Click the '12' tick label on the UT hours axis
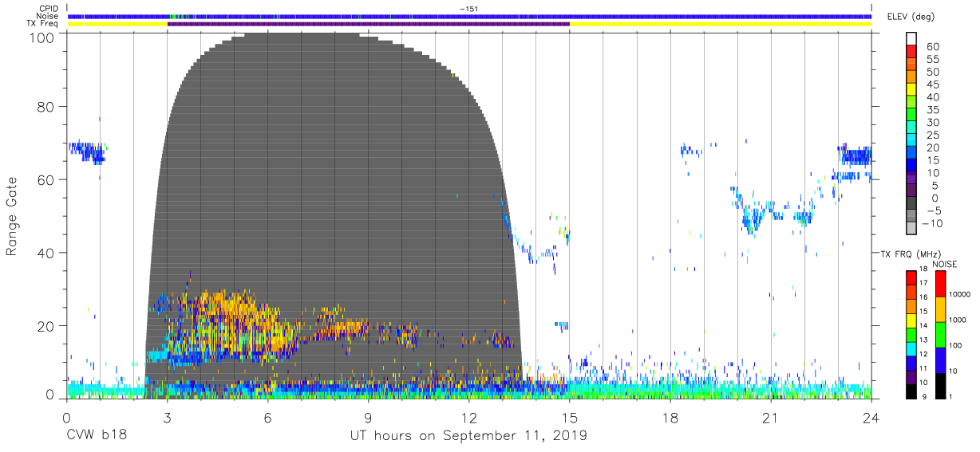Image resolution: width=980 pixels, height=452 pixels. 469,418
